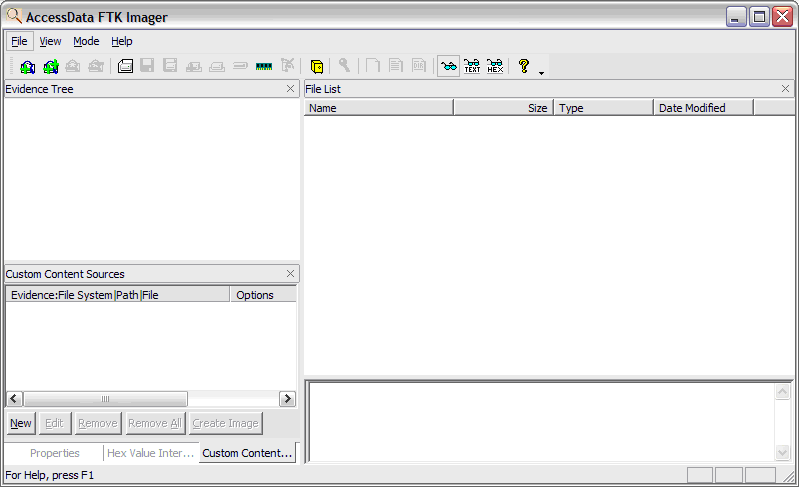
Task: Minimize the FTK Imager window
Action: pyautogui.click(x=736, y=17)
